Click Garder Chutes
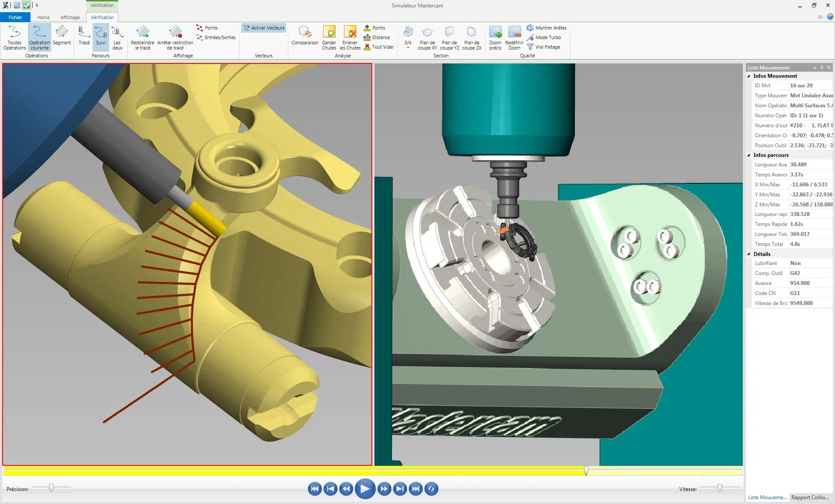Viewport: 835px width, 504px height. click(x=329, y=38)
